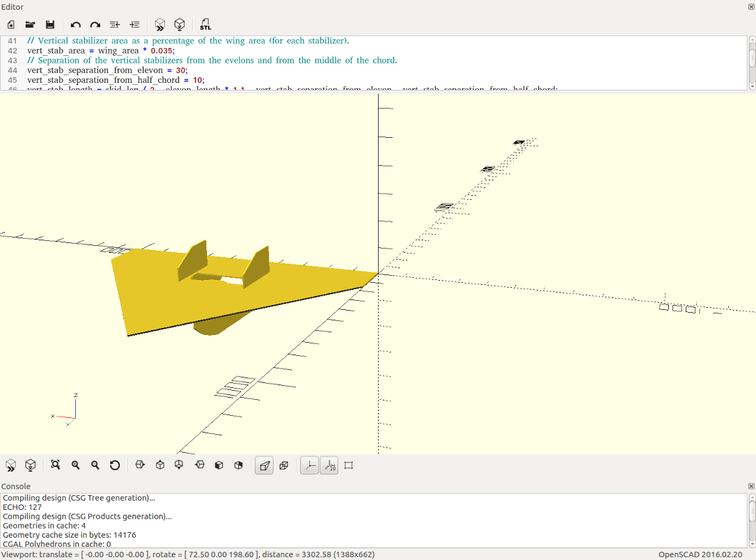Viewport: 756px width, 560px height.
Task: Undo the last edit in the editor toolbar
Action: [x=75, y=24]
